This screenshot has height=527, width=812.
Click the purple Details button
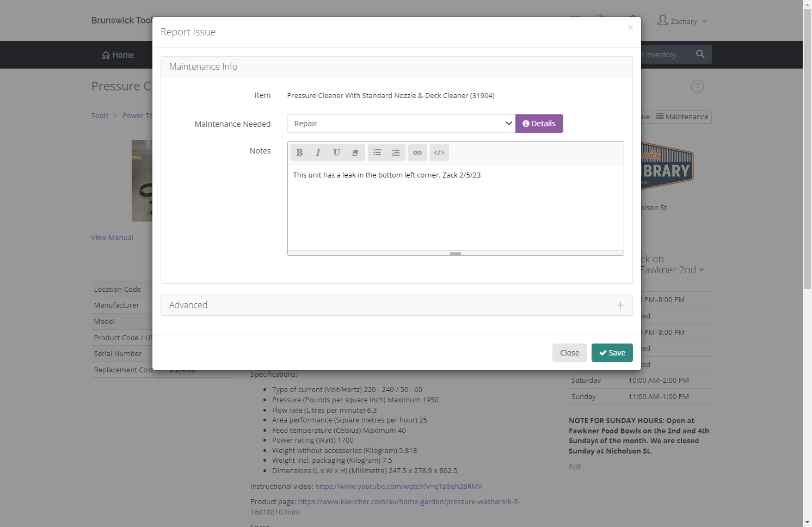coord(539,124)
